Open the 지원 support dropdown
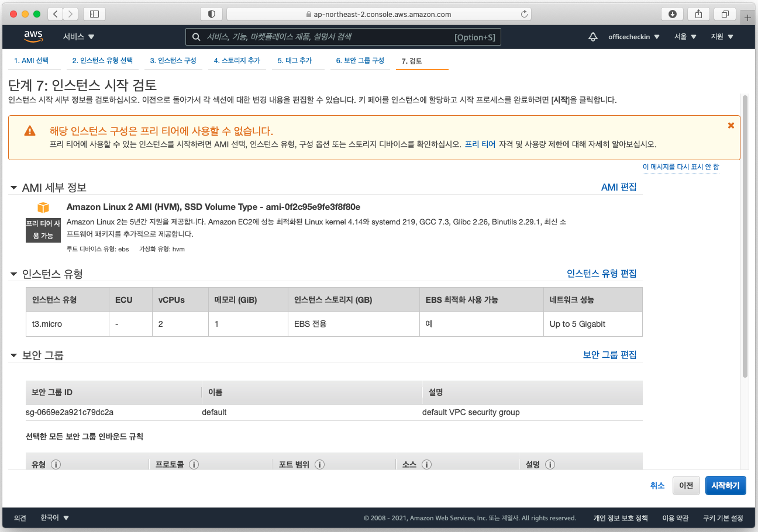 (722, 37)
